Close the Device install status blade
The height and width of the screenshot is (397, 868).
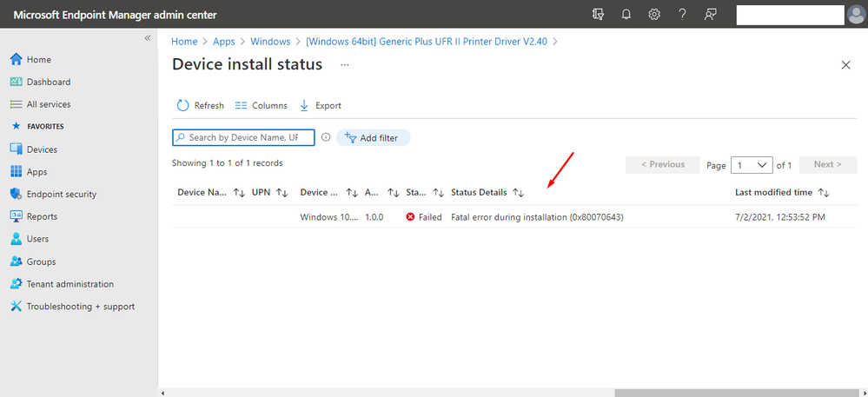click(x=846, y=65)
